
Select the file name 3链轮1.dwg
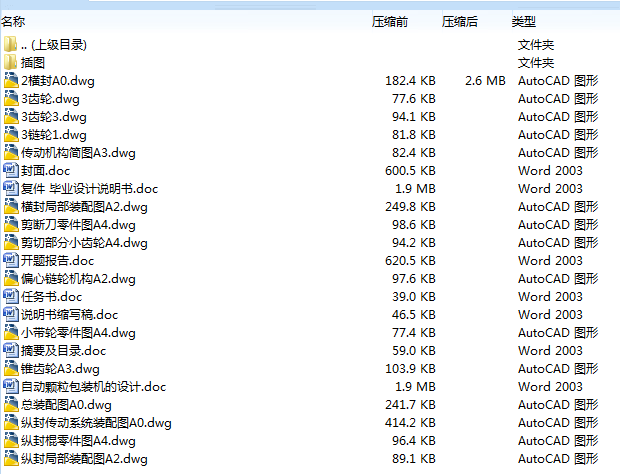point(54,135)
